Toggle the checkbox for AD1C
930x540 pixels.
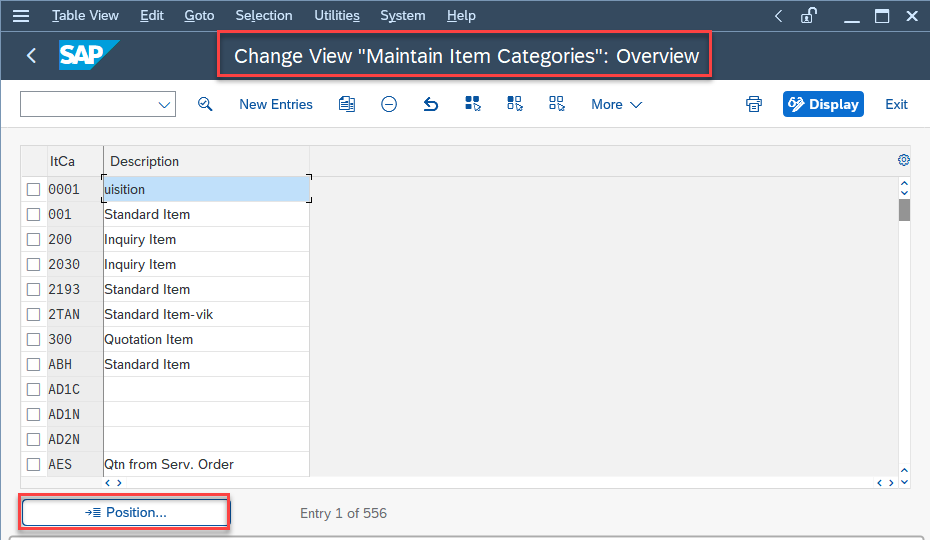33,389
